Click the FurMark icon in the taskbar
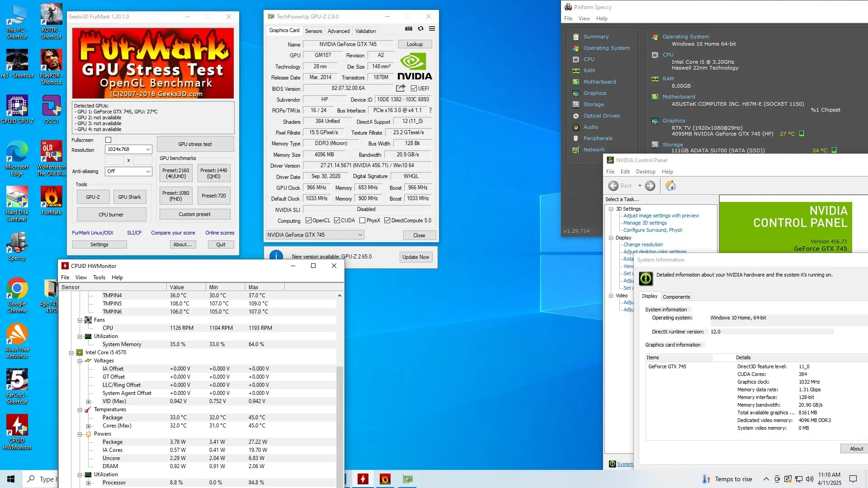Screen dimensions: 868x488 click(x=385, y=479)
